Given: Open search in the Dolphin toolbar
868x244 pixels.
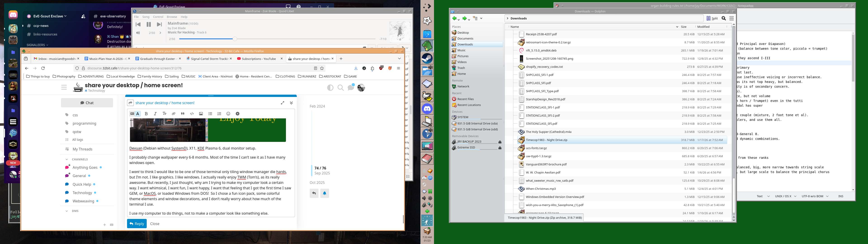Looking at the screenshot, I should pos(723,18).
